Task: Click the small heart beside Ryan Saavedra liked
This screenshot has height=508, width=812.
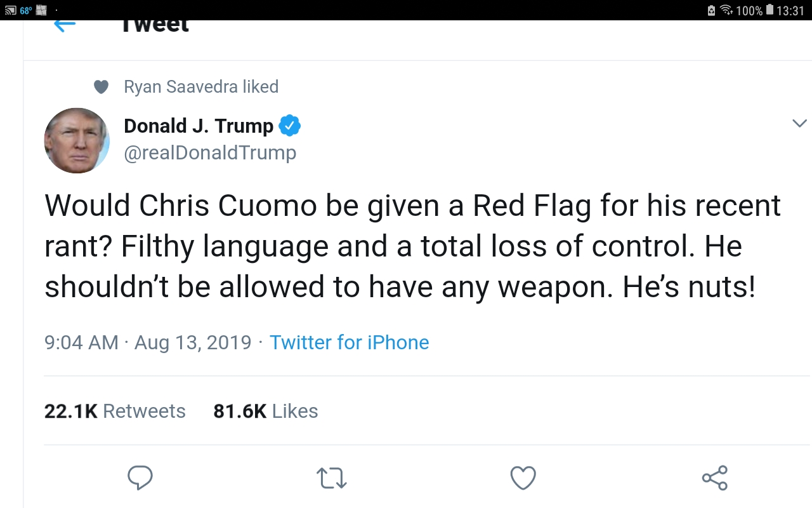Action: pyautogui.click(x=101, y=87)
